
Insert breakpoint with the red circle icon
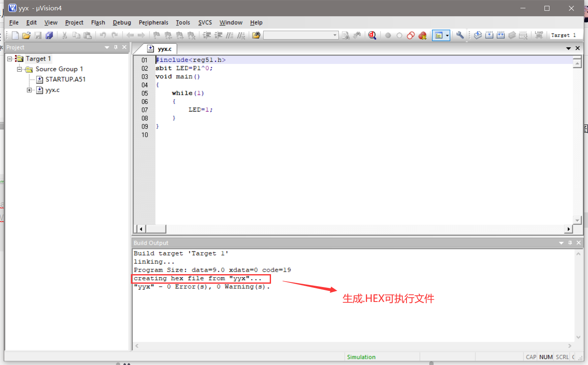click(388, 35)
